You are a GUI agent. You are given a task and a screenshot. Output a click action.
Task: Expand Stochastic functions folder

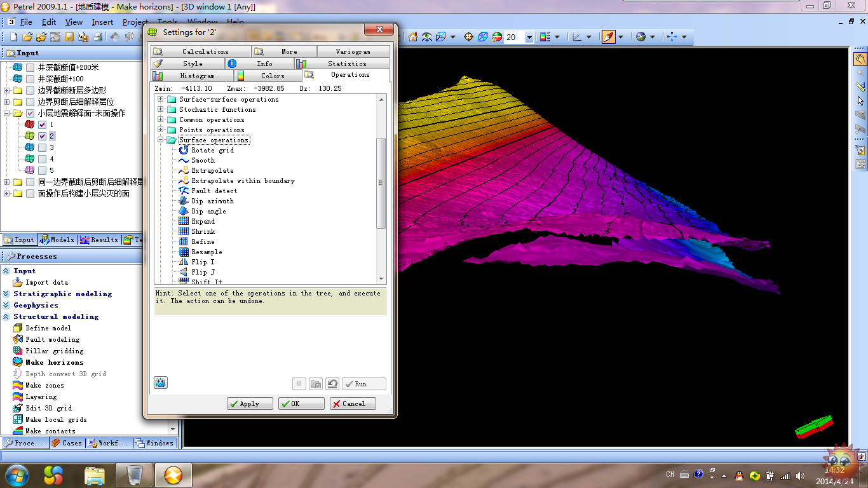click(161, 109)
